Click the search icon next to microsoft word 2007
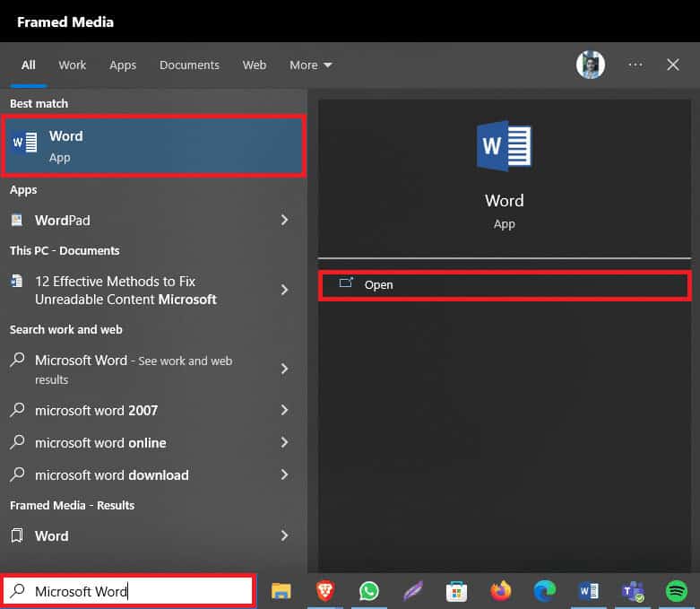 (17, 409)
